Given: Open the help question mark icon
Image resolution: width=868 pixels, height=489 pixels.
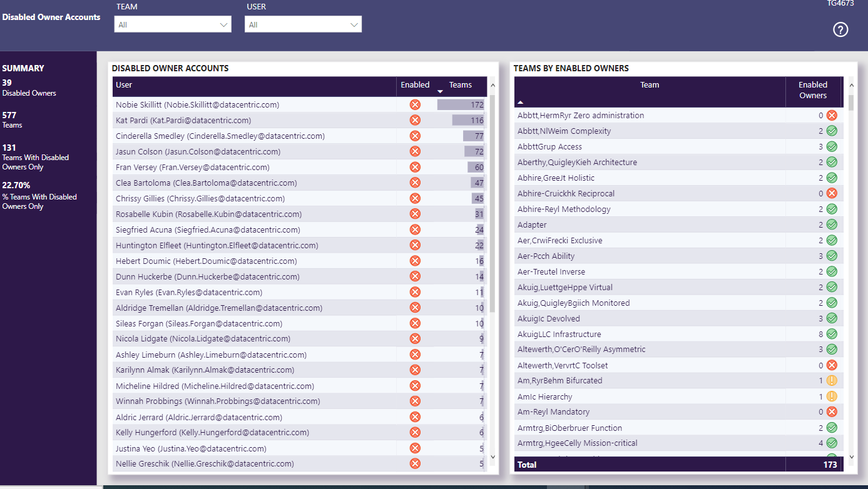Looking at the screenshot, I should click(840, 29).
